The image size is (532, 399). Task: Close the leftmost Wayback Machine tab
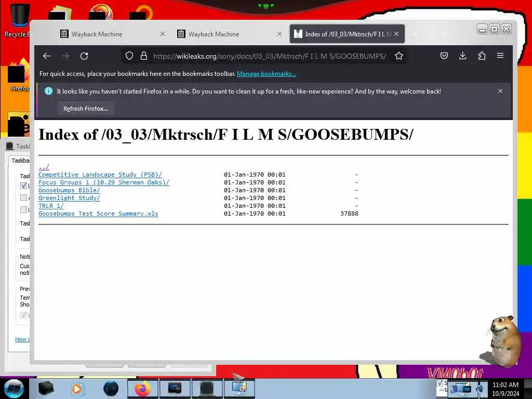(163, 34)
